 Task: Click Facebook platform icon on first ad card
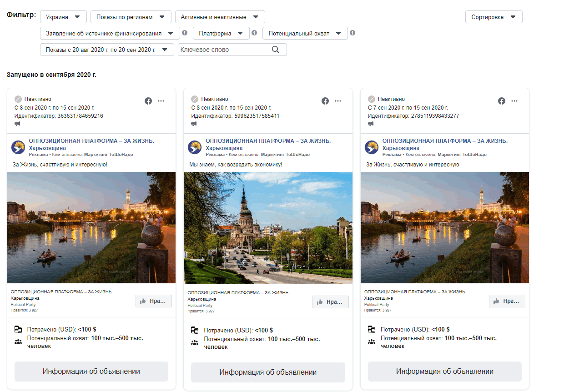pyautogui.click(x=148, y=101)
